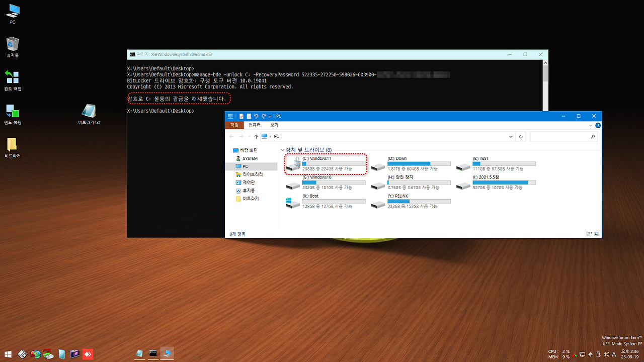This screenshot has width=644, height=362.
Task: Select the (I:) 2021.5.5첩 drive
Action: pos(496,183)
